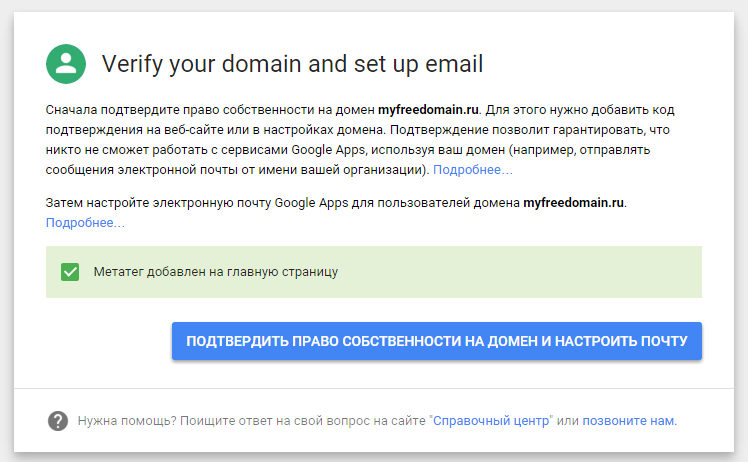This screenshot has width=748, height=462.
Task: Click the green account avatar icon
Action: pyautogui.click(x=66, y=64)
